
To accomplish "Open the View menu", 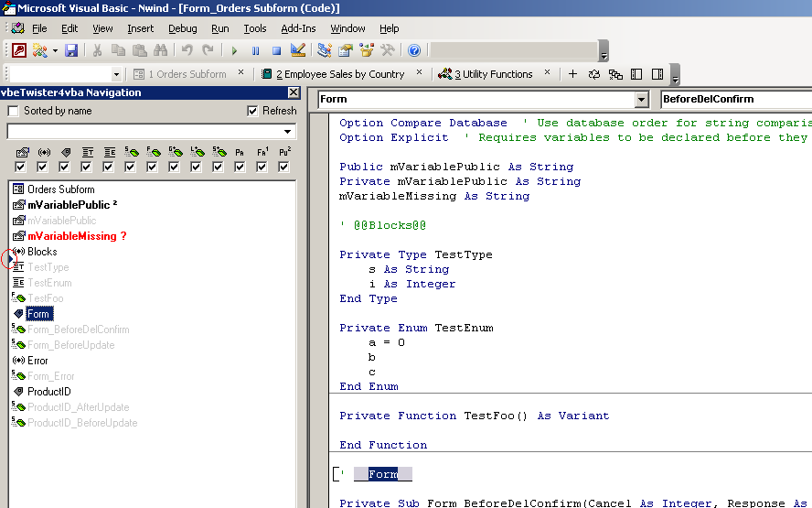I will (102, 28).
